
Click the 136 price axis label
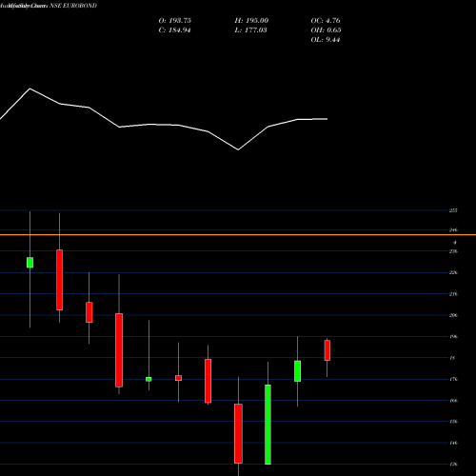[453, 465]
